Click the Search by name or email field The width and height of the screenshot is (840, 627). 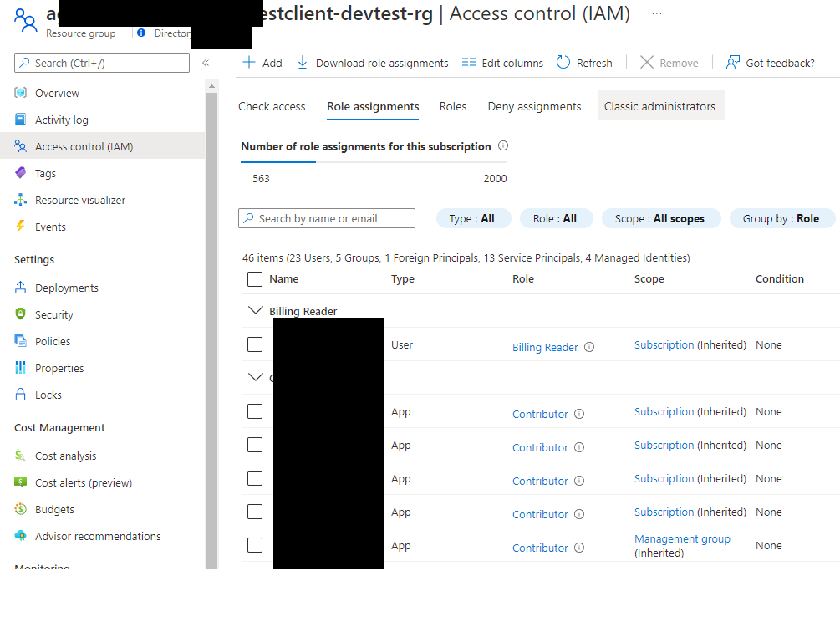(x=327, y=218)
